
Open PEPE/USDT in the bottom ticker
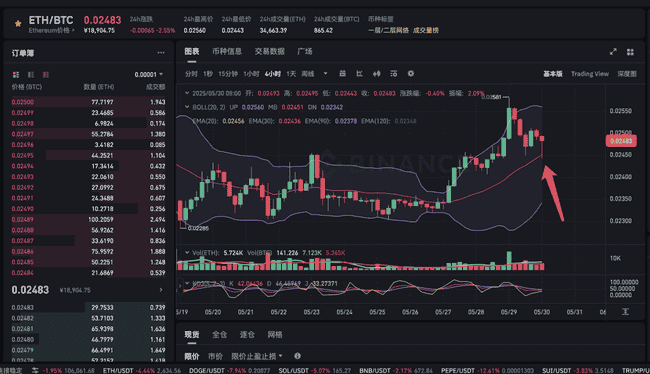(488, 370)
